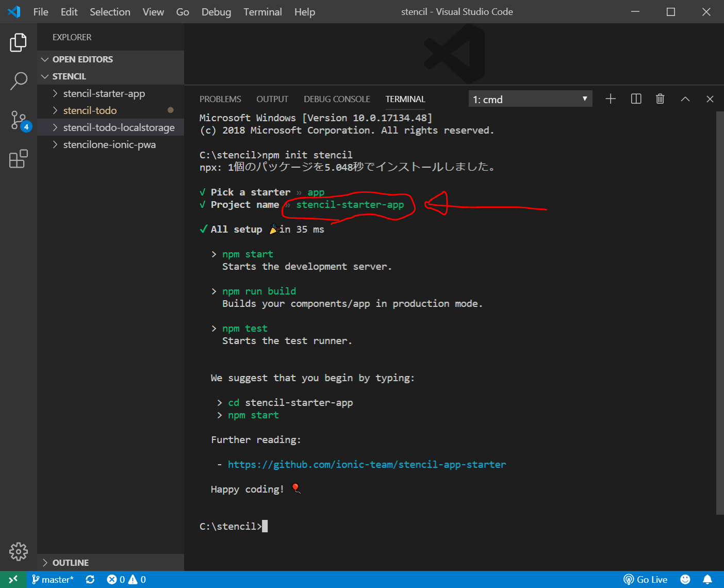Screen dimensions: 724x588
Task: Open the Terminal menu in menu bar
Action: click(262, 12)
